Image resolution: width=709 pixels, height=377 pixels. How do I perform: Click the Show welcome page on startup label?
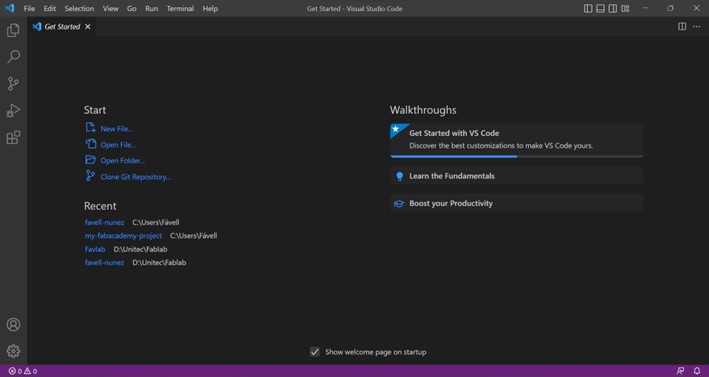(375, 352)
